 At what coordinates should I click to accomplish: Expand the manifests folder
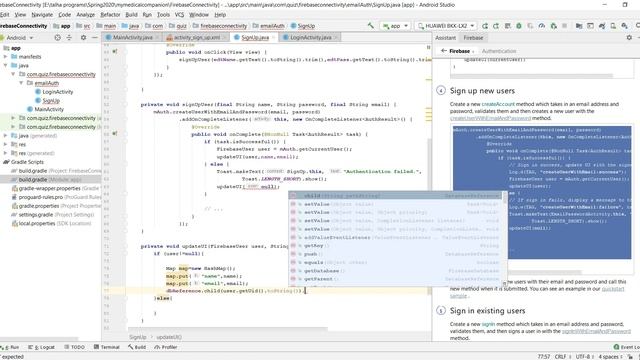click(x=6, y=57)
